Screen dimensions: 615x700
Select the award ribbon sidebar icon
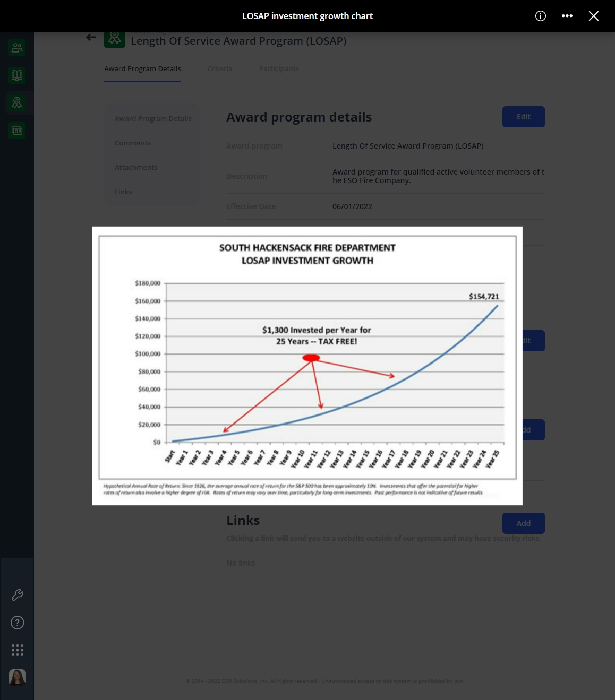17,103
